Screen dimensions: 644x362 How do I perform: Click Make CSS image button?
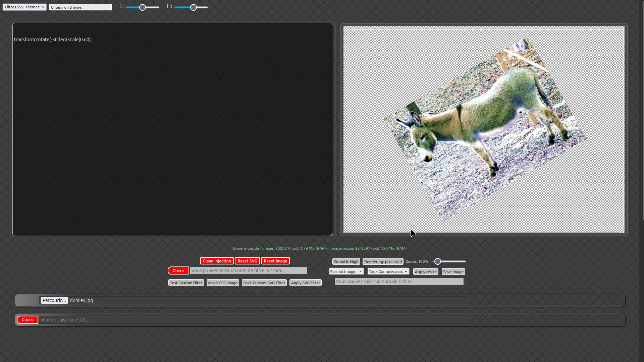(x=223, y=283)
